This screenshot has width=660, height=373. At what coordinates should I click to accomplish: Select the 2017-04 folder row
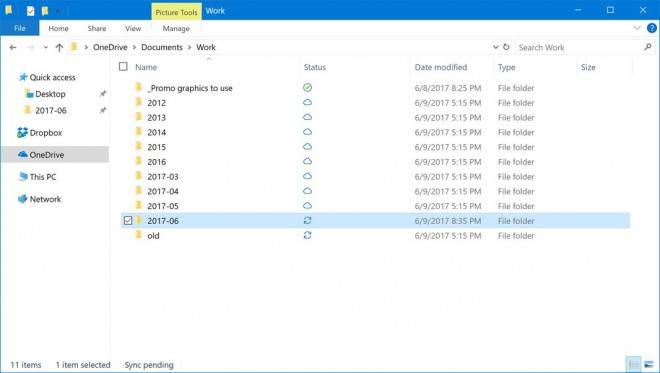click(375, 191)
